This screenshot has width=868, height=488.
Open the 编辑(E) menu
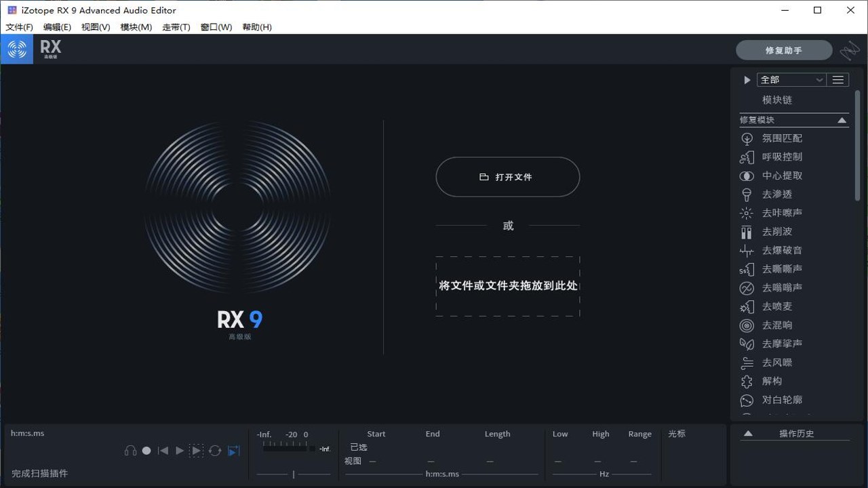(57, 27)
